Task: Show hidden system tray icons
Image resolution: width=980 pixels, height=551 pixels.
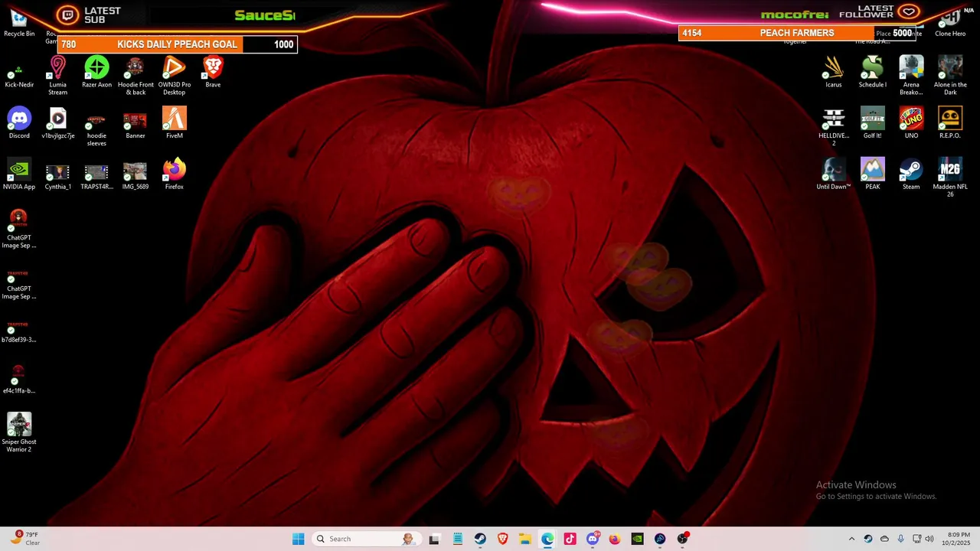Action: pyautogui.click(x=851, y=539)
